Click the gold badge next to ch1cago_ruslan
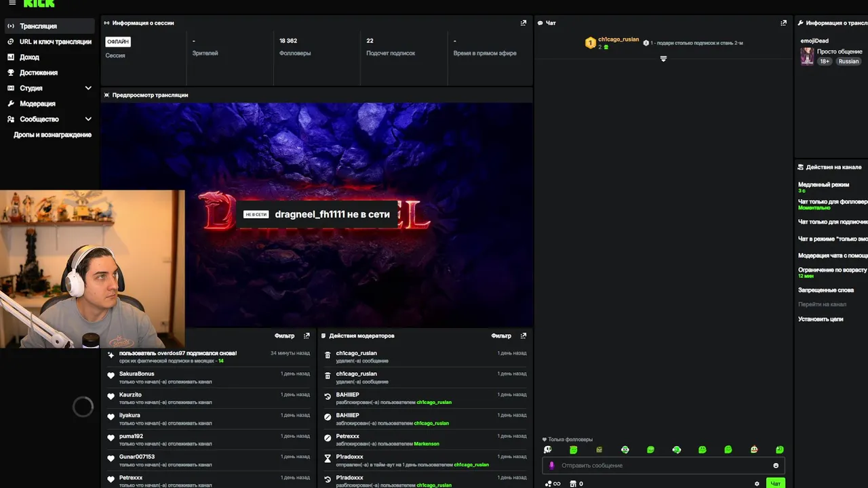 coord(590,43)
